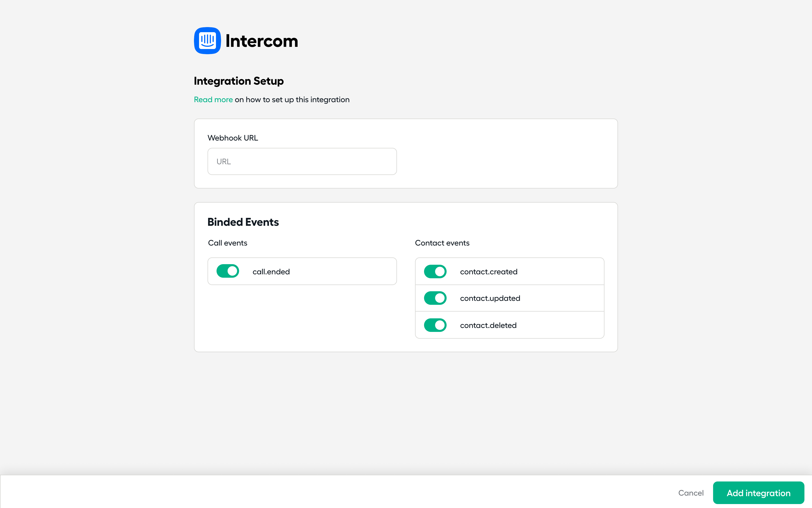Click the Add integration button

[758, 493]
